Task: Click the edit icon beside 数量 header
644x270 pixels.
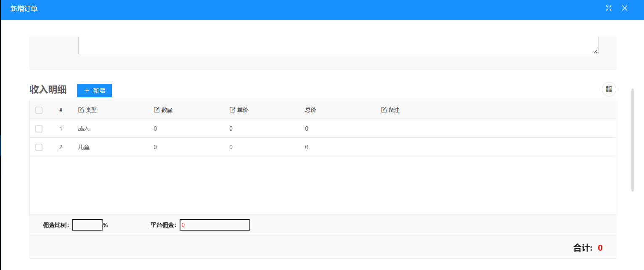Action: tap(157, 110)
